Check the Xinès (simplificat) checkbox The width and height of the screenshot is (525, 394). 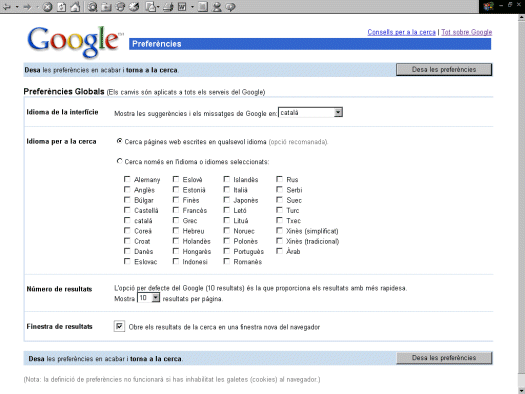pyautogui.click(x=279, y=231)
